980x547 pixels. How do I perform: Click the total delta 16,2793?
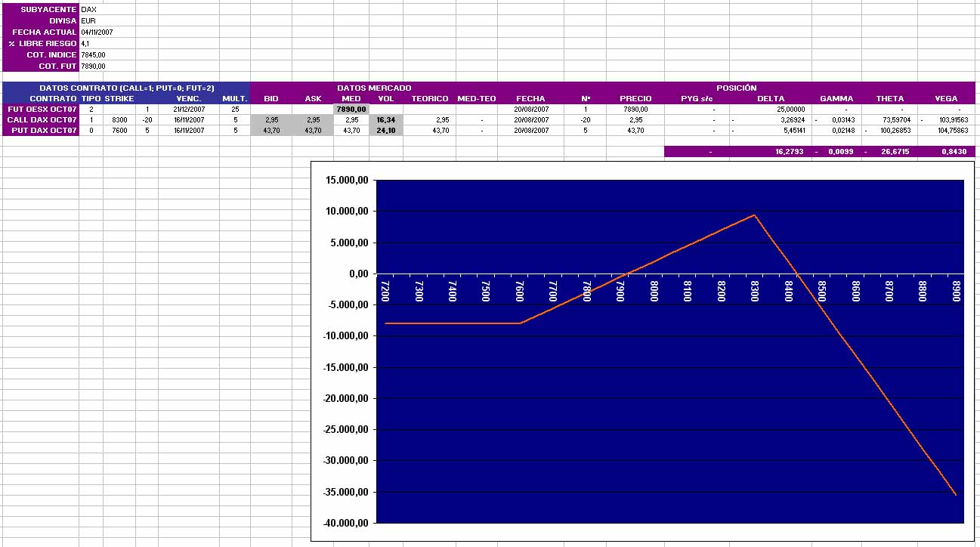tap(790, 152)
